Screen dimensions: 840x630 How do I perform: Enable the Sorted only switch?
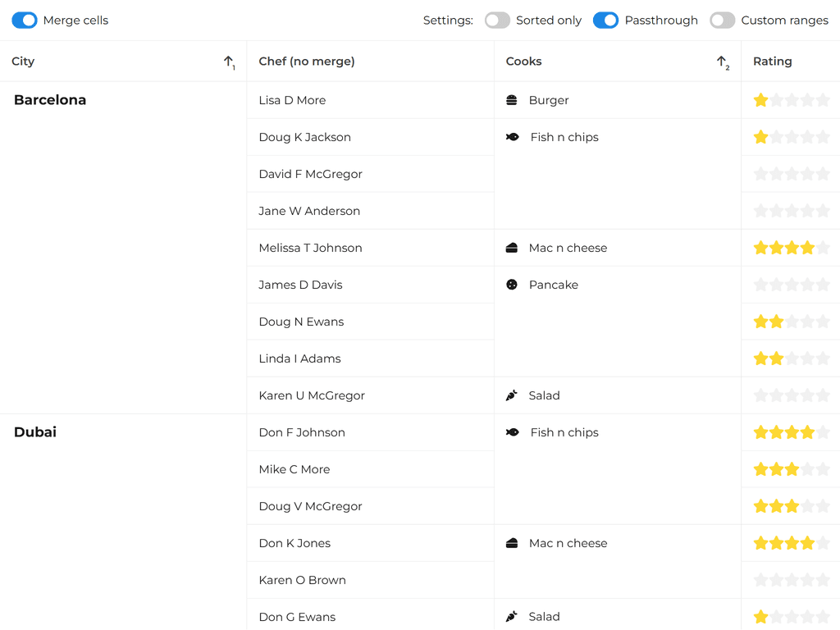pos(497,21)
